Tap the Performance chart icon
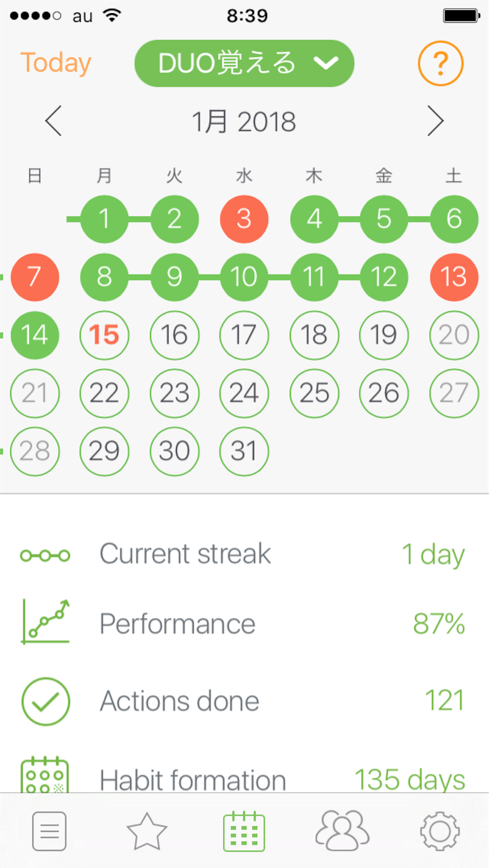Viewport: 489px width, 868px height. coord(46,622)
